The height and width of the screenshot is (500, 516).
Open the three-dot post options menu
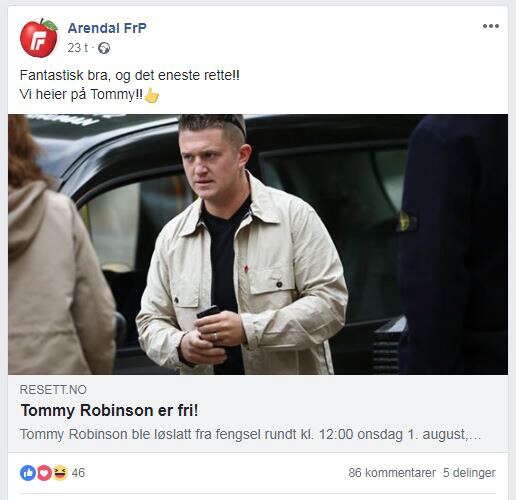[491, 26]
